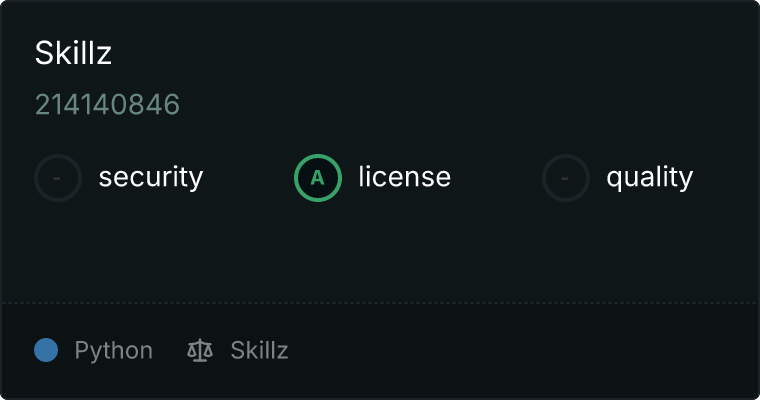Click the blue Python language dot
Viewport: 760px width, 400px height.
coord(46,350)
